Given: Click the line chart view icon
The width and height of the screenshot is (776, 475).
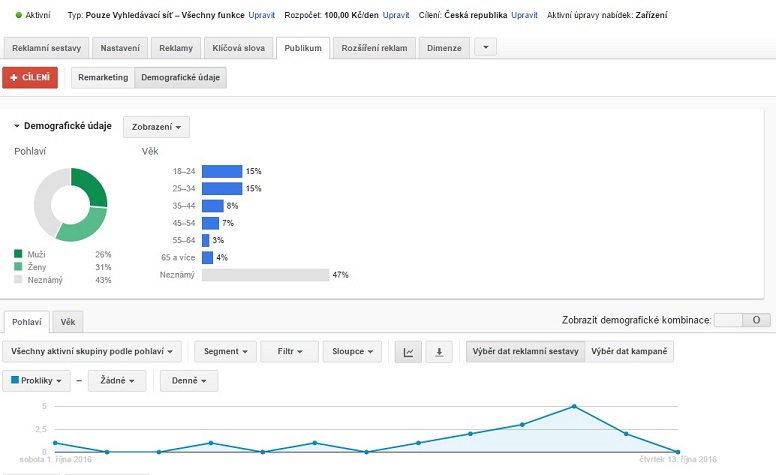Looking at the screenshot, I should coord(409,352).
